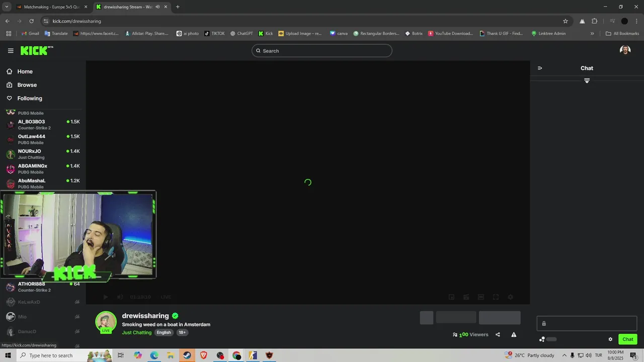Enter fullscreen on the video player

tap(496, 297)
